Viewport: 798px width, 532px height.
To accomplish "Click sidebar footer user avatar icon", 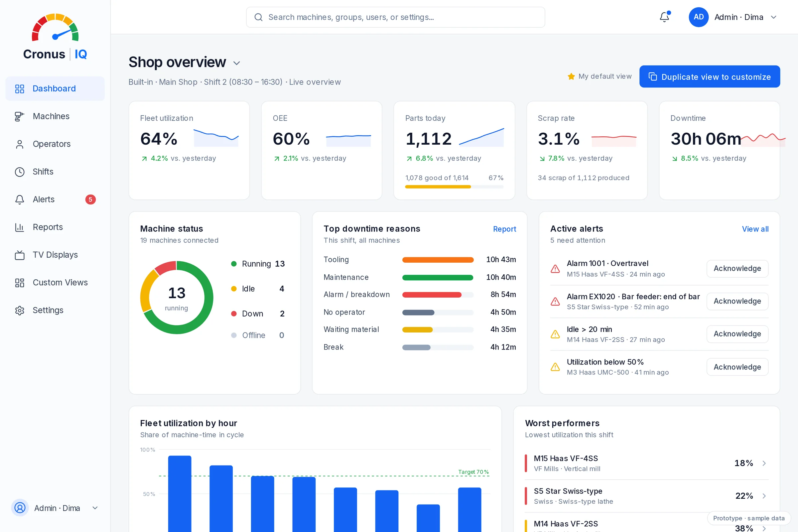I will 20,508.
